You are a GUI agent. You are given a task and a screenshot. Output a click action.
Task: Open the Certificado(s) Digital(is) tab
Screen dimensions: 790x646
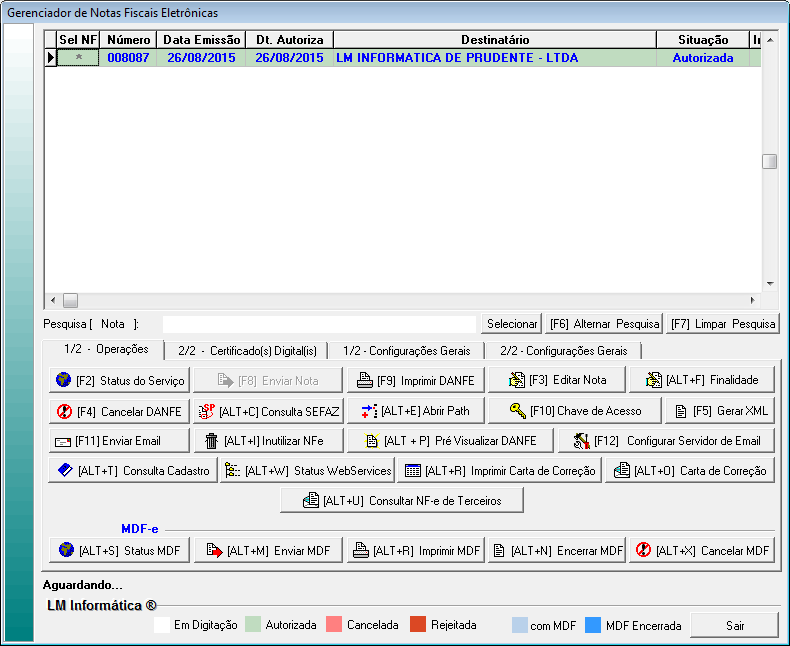coord(247,351)
